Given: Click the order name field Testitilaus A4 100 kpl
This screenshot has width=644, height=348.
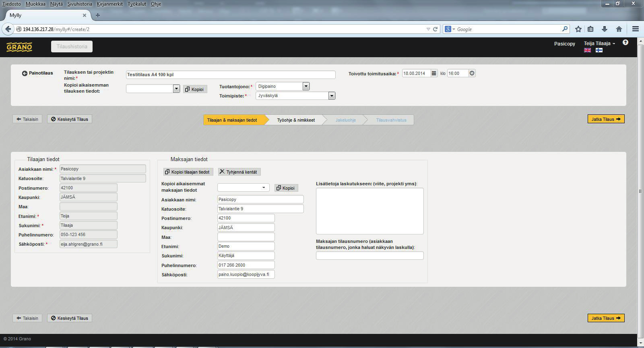Looking at the screenshot, I should 231,75.
